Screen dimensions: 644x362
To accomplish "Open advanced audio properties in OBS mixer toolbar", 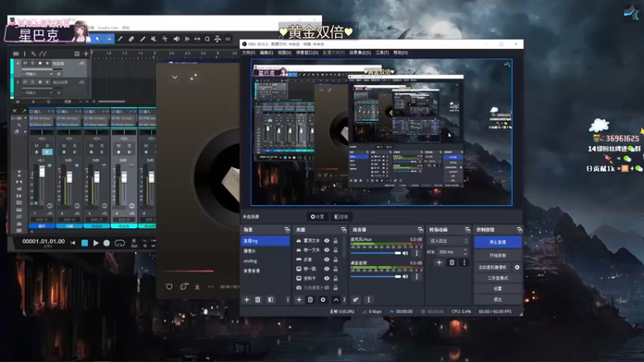I will tap(356, 299).
